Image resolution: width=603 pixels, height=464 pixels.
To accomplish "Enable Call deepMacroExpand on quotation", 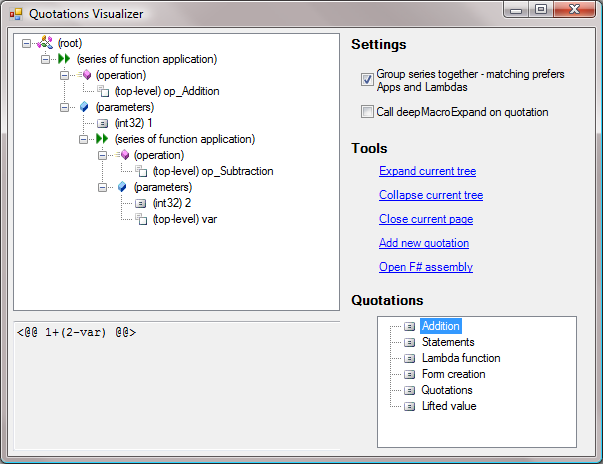I will coord(367,112).
